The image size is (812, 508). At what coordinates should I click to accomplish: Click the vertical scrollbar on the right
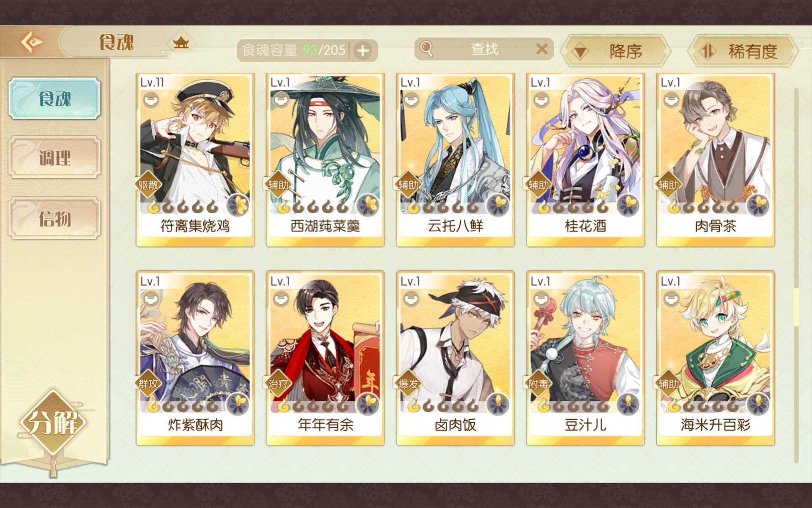pyautogui.click(x=796, y=275)
